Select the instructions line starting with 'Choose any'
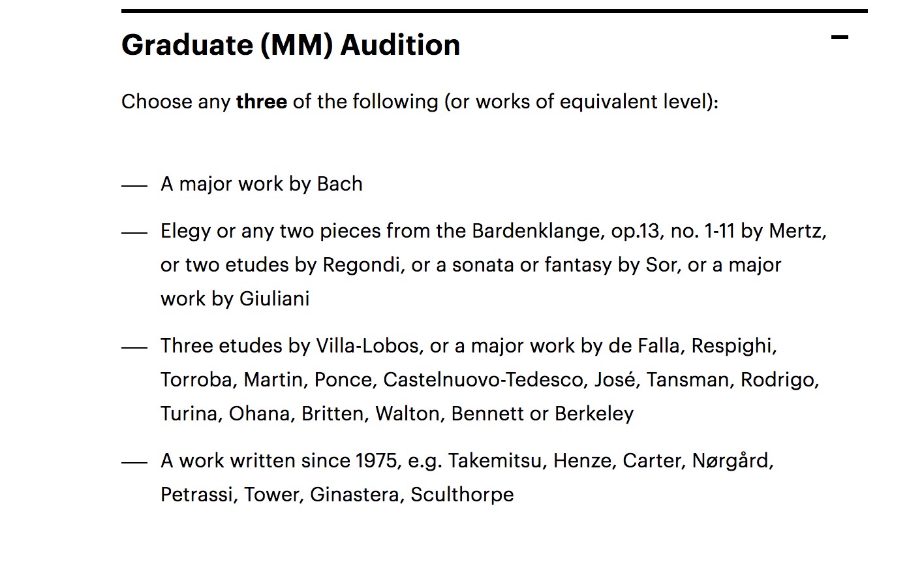This screenshot has height=564, width=924. point(418,102)
